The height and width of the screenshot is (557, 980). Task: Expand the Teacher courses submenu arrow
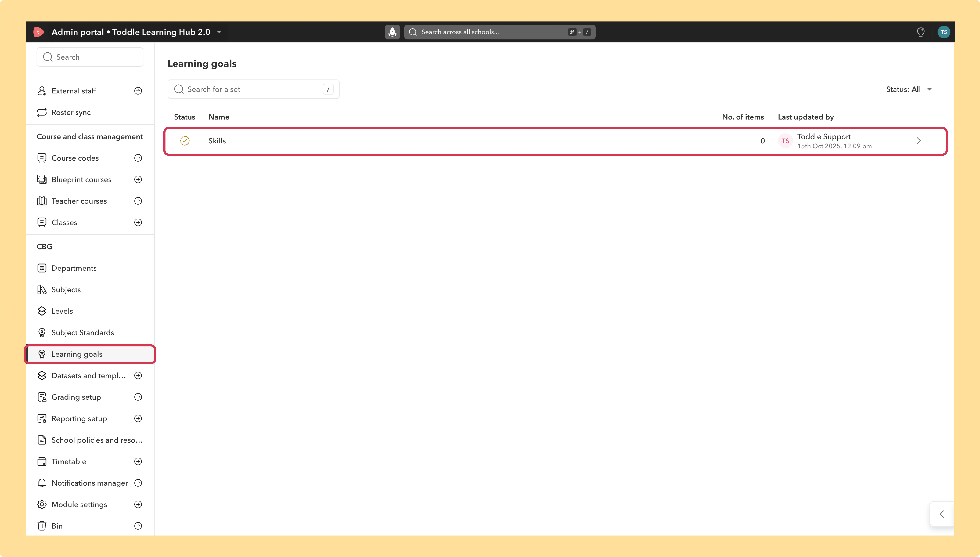pos(138,201)
